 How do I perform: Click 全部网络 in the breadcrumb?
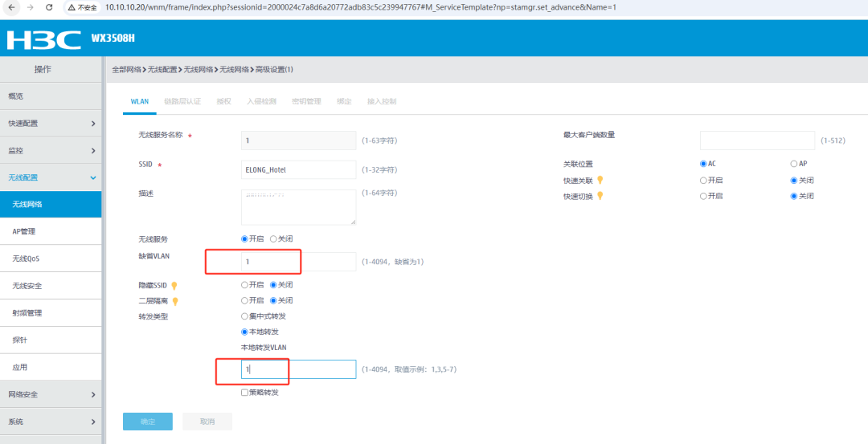click(x=126, y=70)
